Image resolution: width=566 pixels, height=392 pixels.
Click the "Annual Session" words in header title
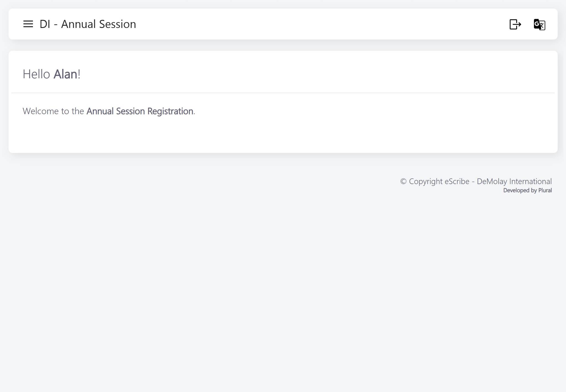pyautogui.click(x=98, y=24)
